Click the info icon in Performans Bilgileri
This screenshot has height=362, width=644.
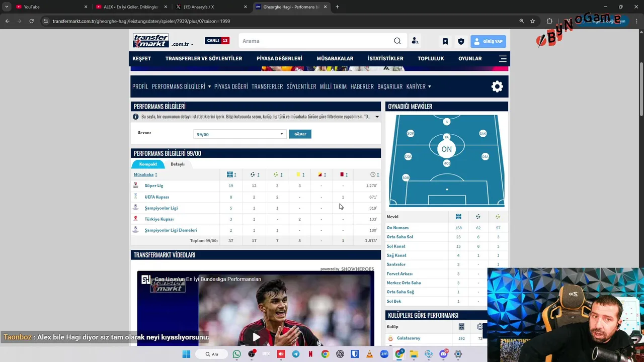pos(135,117)
